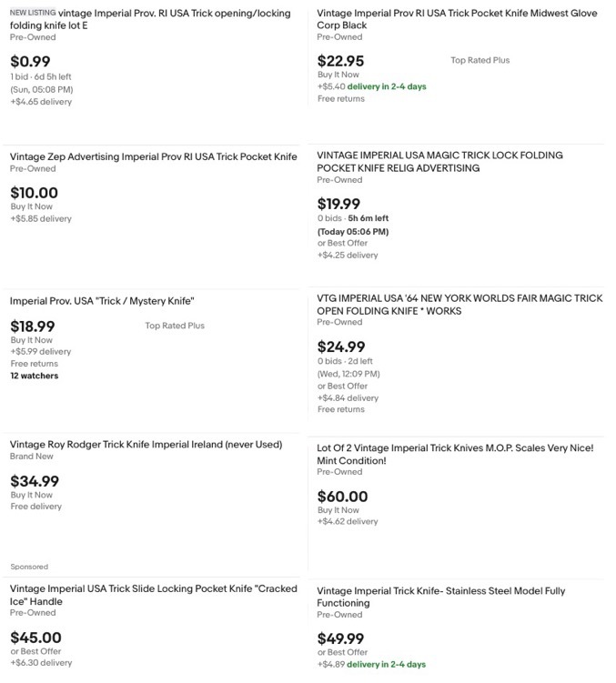Open the Imperial Prov. USA "Trick / Mystery Knife" listing
The image size is (616, 683).
pos(102,301)
